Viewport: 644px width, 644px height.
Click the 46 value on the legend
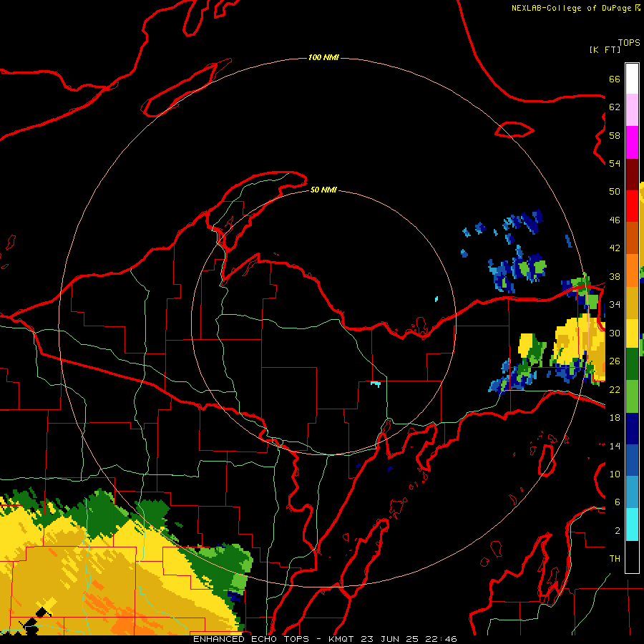pos(615,220)
